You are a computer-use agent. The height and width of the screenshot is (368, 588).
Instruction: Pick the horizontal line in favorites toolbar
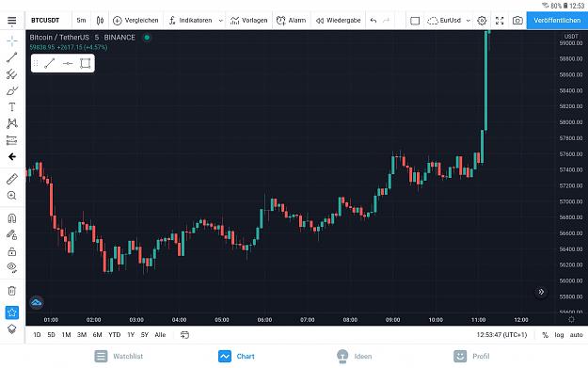coord(68,63)
